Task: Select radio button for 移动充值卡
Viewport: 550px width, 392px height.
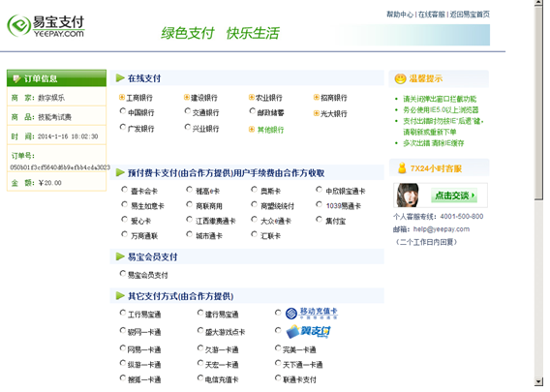Action: [x=278, y=313]
